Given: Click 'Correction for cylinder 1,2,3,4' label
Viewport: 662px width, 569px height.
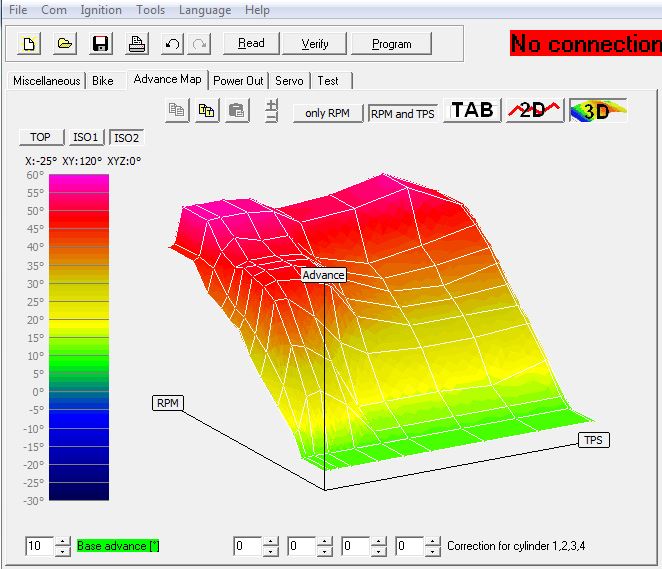Looking at the screenshot, I should pos(516,546).
